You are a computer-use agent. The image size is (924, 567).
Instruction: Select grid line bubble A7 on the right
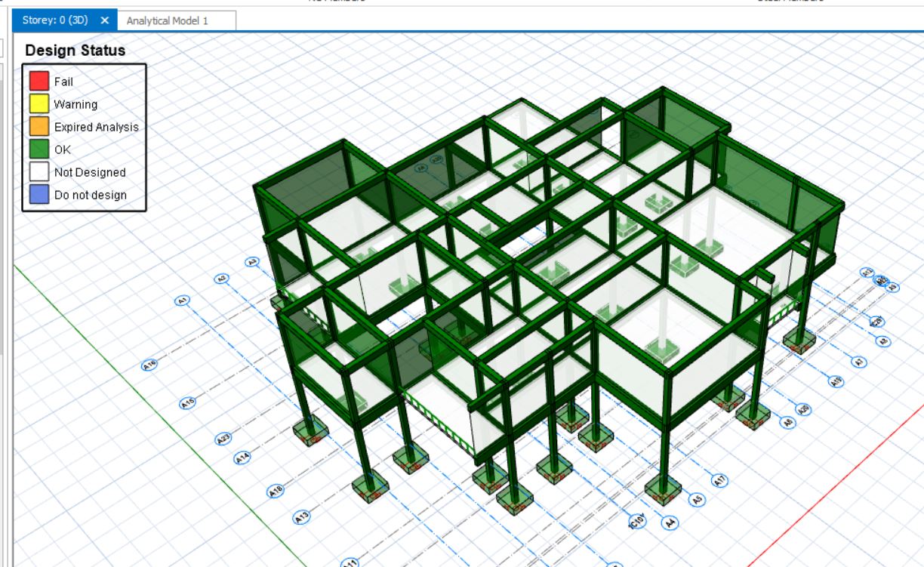click(x=858, y=362)
